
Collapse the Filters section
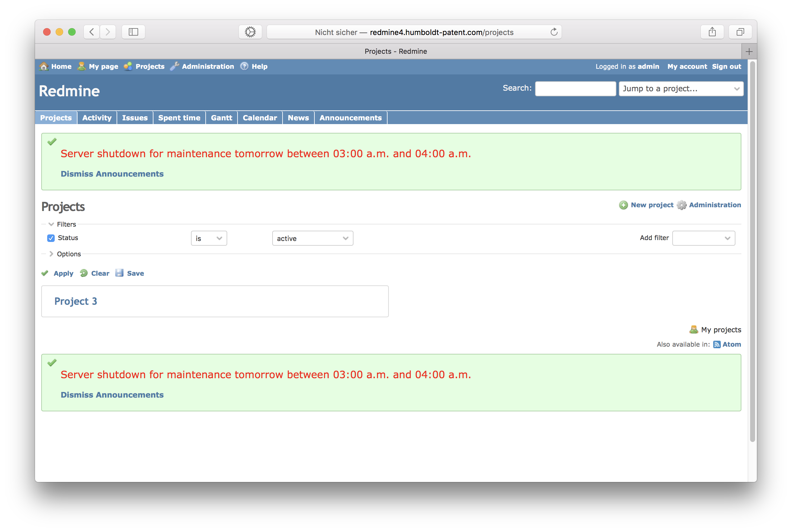[x=63, y=224]
